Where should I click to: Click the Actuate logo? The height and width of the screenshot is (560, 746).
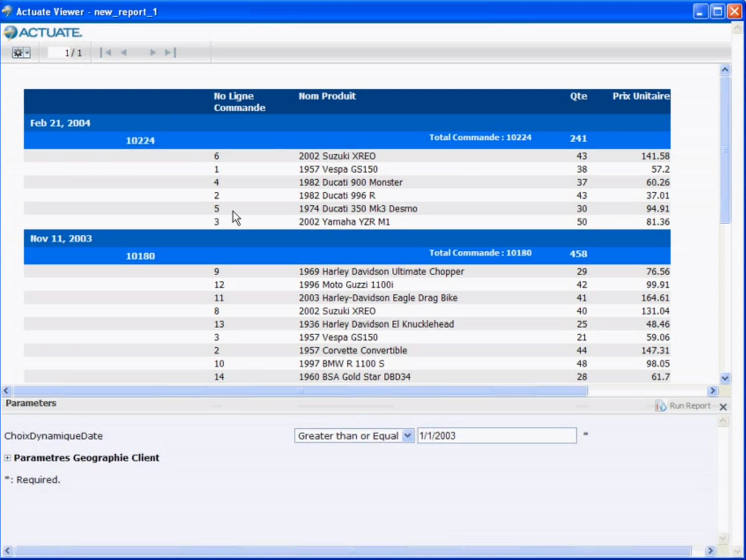43,32
